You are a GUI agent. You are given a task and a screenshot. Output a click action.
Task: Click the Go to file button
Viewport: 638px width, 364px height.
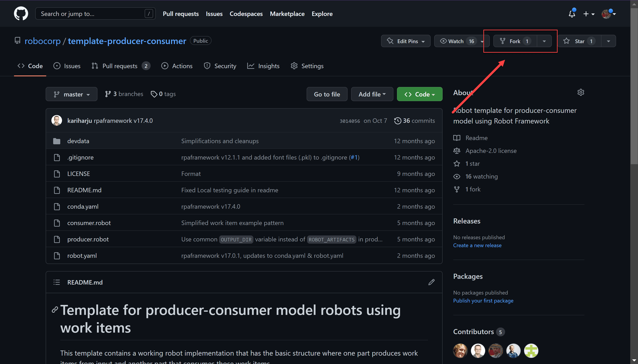327,94
